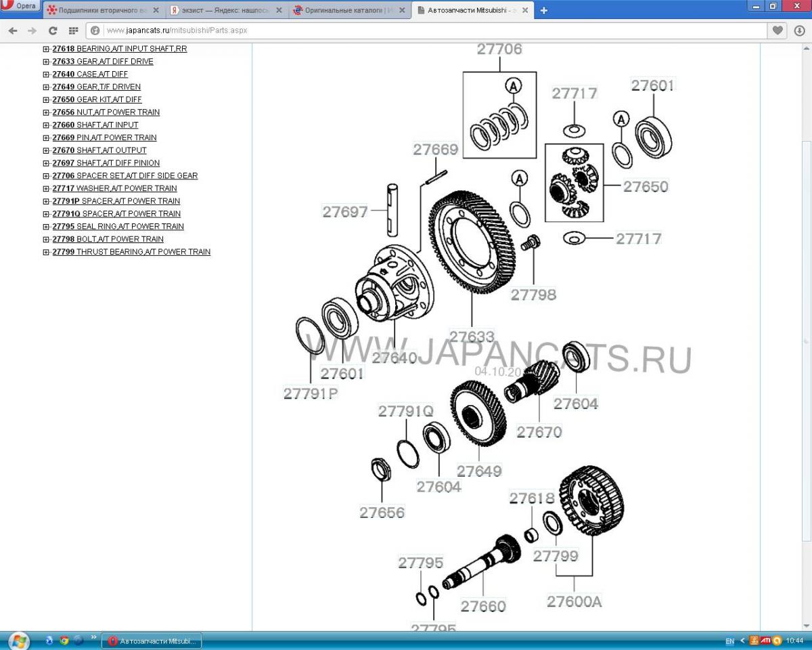Click the 27649 driven gear label

pos(479,471)
